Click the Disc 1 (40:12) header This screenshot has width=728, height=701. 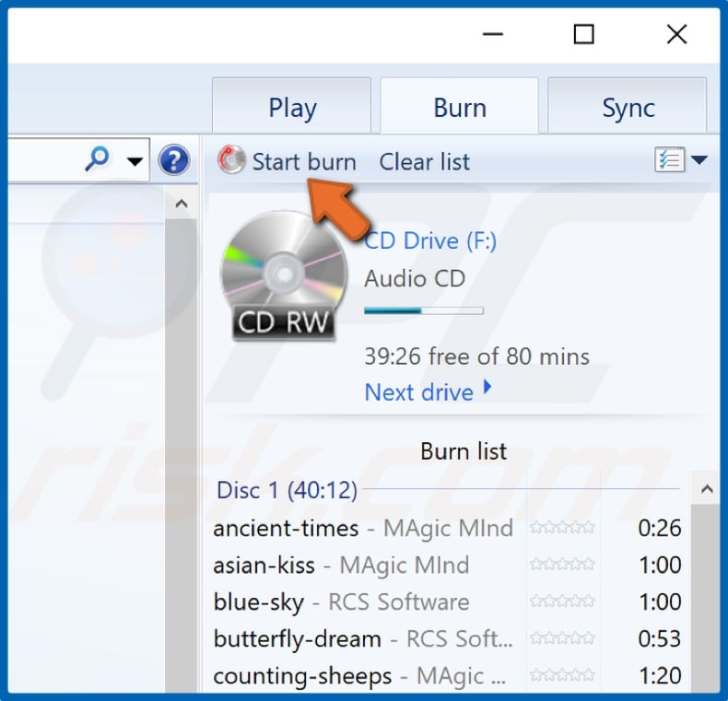(x=287, y=490)
